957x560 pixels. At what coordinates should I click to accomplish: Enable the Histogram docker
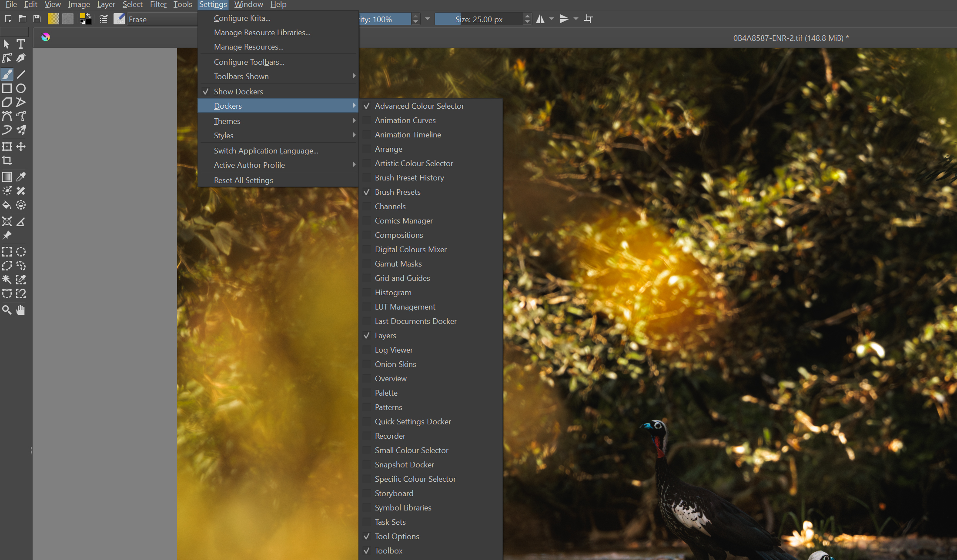(393, 292)
